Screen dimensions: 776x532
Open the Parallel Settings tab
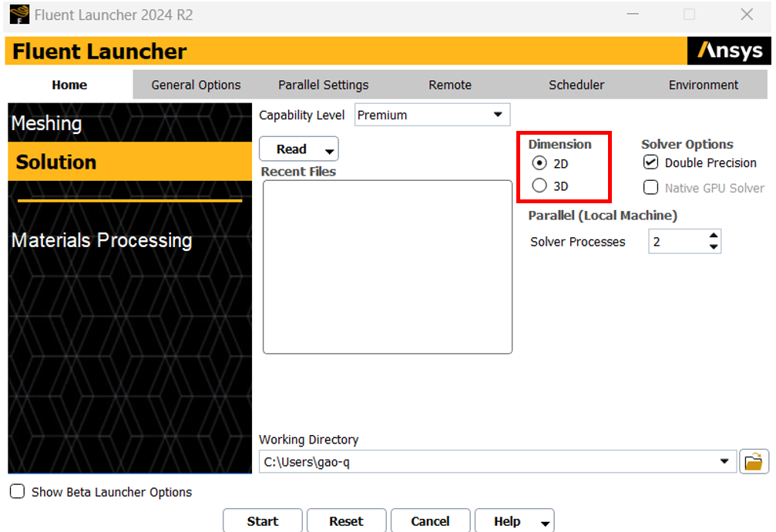[x=323, y=85]
